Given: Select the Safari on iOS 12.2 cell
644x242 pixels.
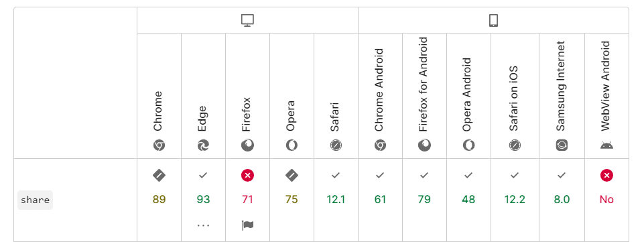Looking at the screenshot, I should (515, 200).
